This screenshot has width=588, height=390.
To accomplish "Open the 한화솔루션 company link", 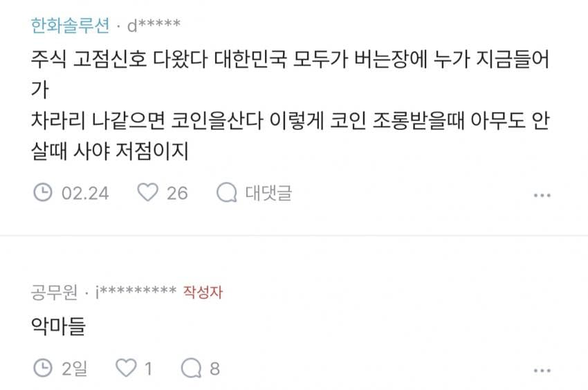I will 71,26.
